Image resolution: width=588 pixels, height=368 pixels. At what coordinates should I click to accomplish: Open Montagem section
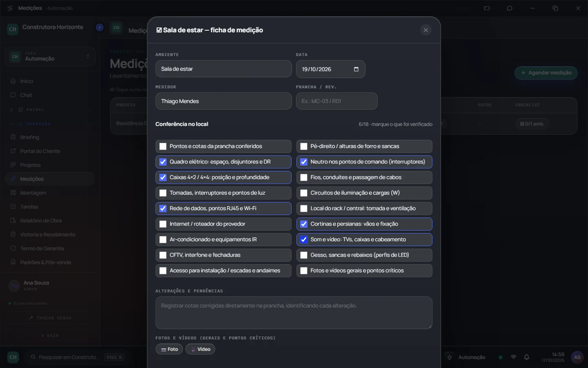[50, 193]
